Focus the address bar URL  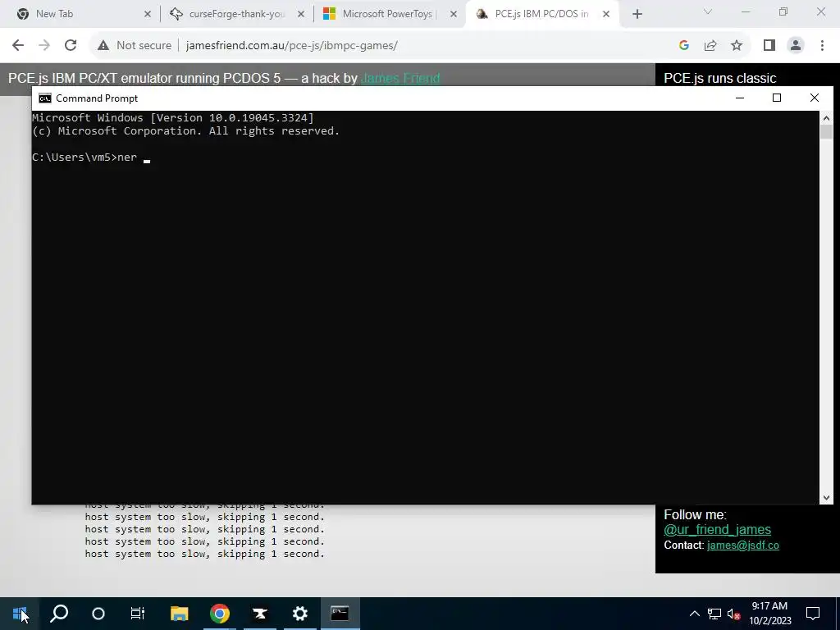pos(291,46)
